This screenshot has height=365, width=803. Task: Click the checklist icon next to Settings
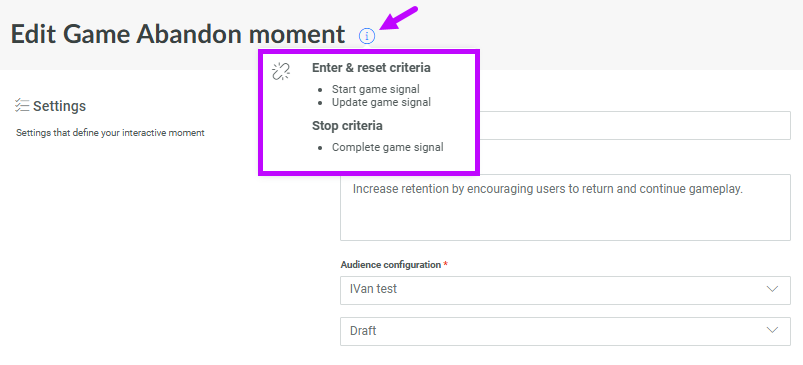(x=22, y=105)
